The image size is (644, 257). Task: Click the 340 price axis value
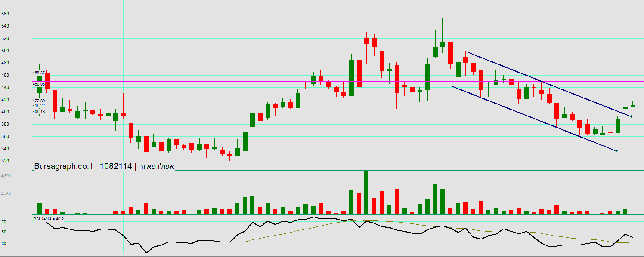5,149
